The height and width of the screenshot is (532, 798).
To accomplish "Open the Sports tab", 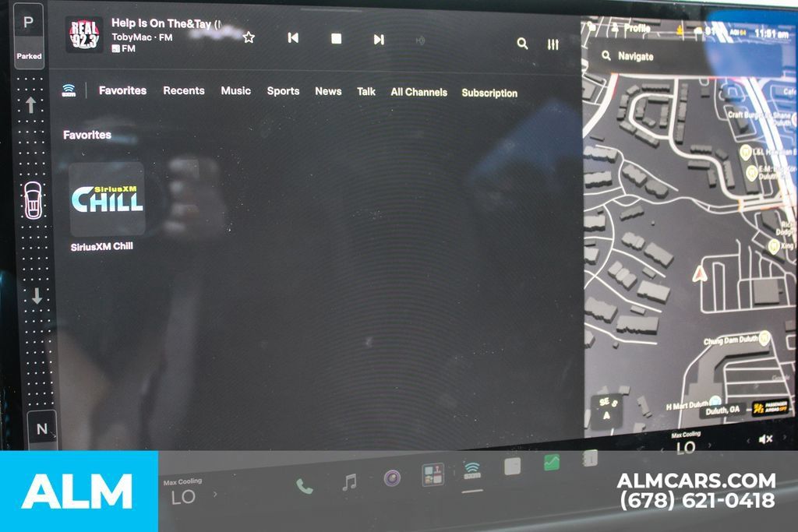I will tap(283, 91).
